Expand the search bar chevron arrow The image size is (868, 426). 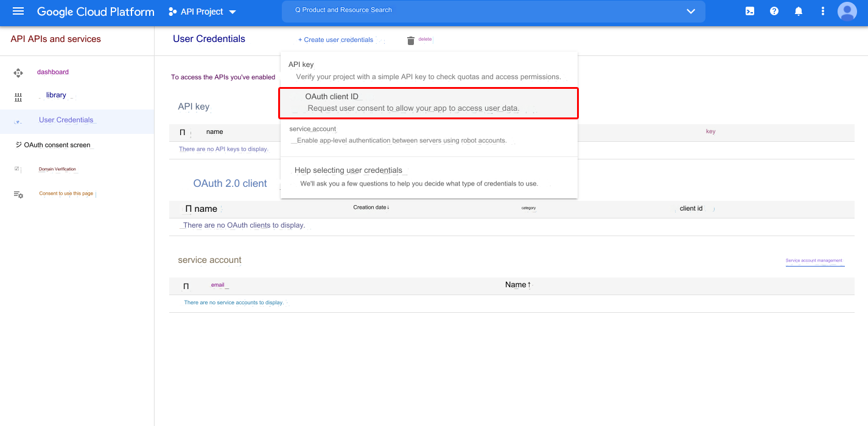691,11
